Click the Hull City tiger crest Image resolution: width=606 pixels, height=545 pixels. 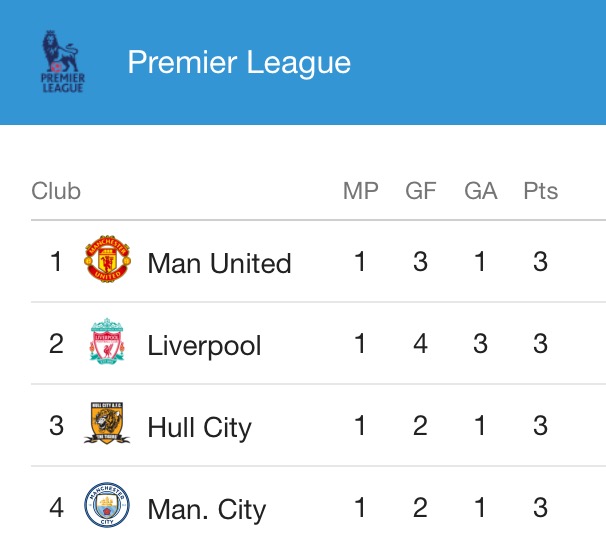point(107,423)
